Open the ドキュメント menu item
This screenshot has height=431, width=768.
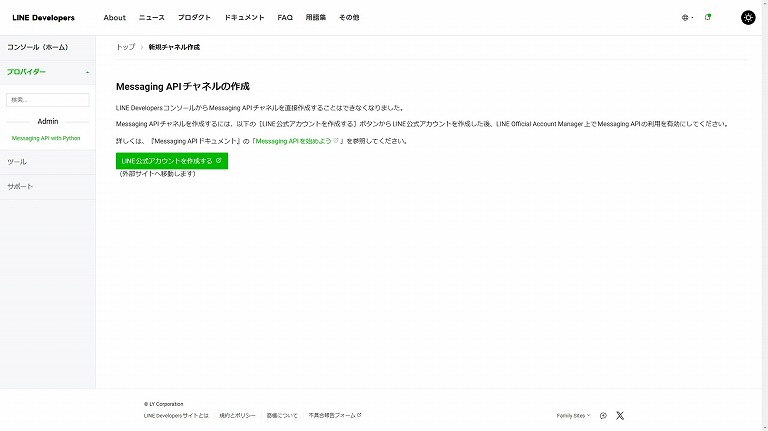tap(244, 18)
